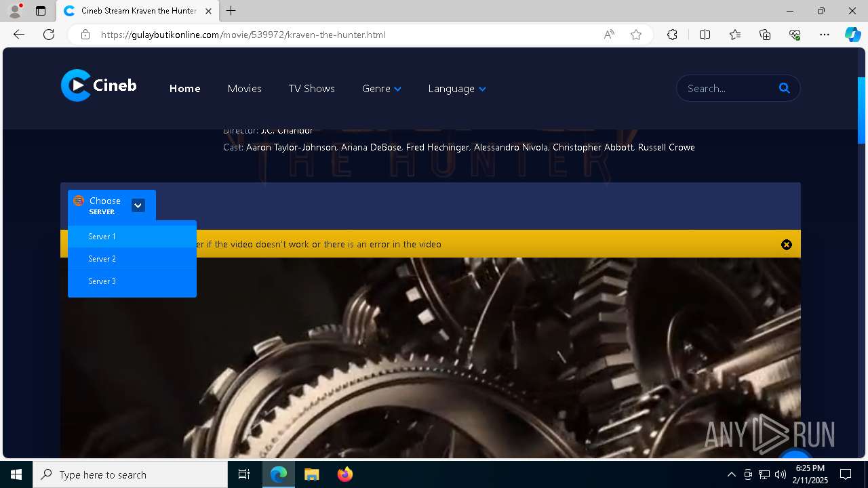The height and width of the screenshot is (488, 868).
Task: Select Server 3 from list
Action: tap(132, 281)
